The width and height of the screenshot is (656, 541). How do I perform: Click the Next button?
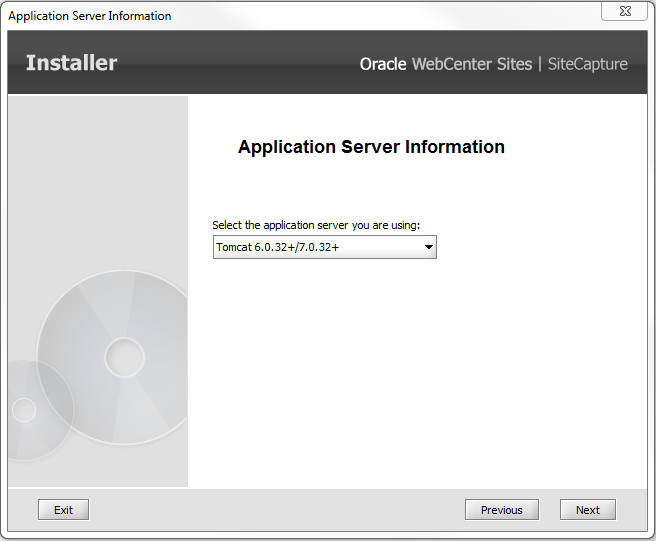pos(587,510)
